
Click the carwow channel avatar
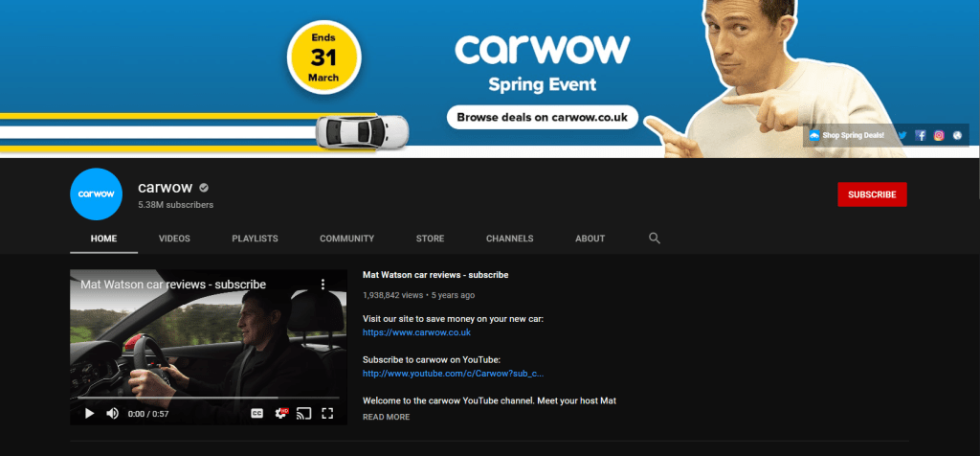point(97,194)
